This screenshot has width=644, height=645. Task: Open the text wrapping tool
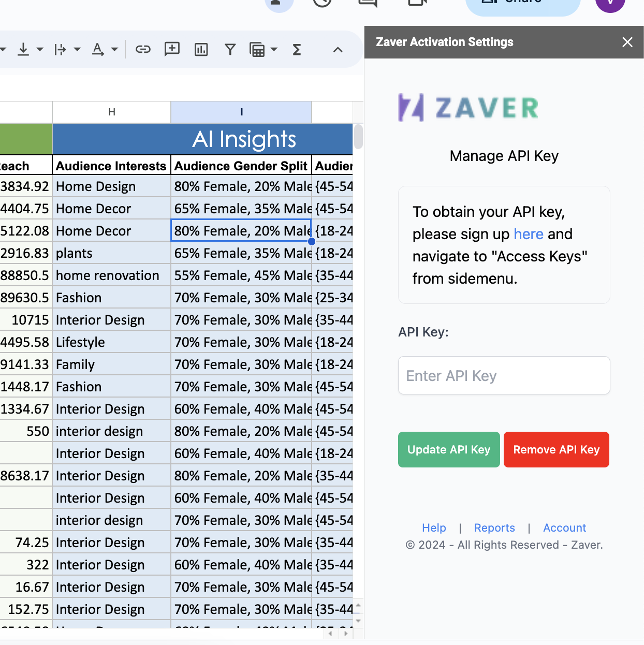pyautogui.click(x=60, y=50)
